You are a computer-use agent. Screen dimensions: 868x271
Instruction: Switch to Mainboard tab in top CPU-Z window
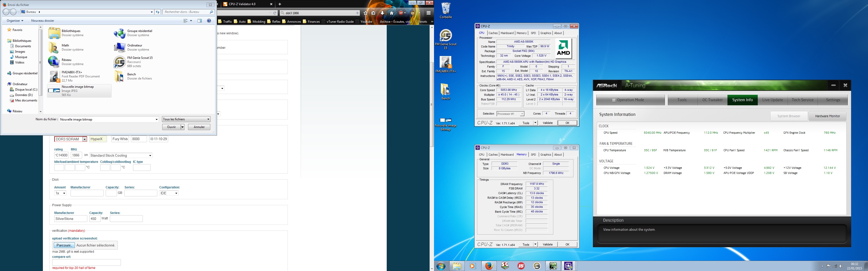pos(507,33)
